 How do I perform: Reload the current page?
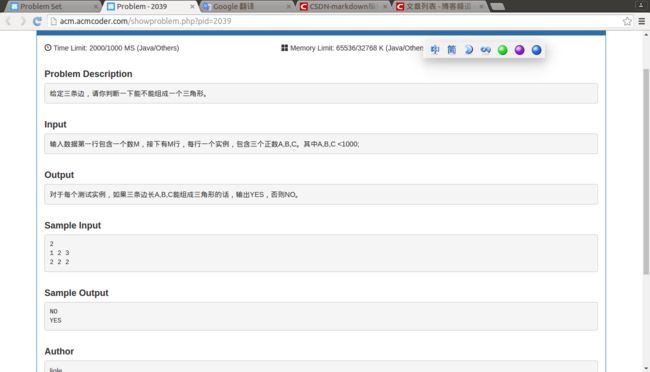(37, 21)
